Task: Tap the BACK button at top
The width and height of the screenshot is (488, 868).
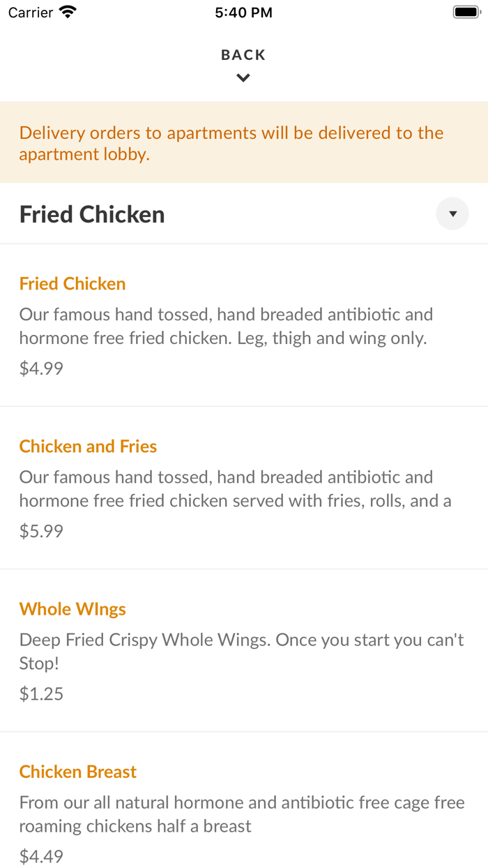Action: click(243, 55)
